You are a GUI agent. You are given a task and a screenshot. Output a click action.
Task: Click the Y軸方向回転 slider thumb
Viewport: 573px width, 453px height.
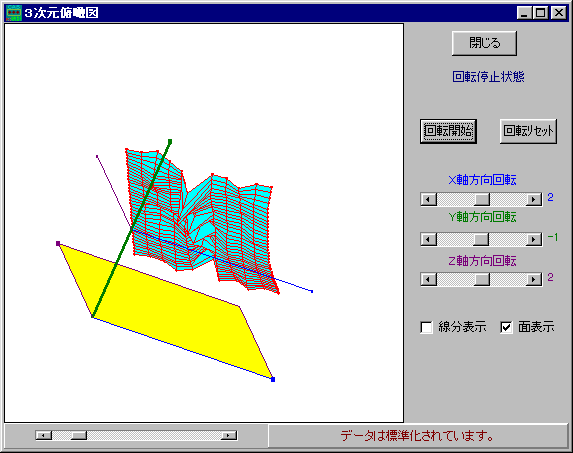point(481,240)
